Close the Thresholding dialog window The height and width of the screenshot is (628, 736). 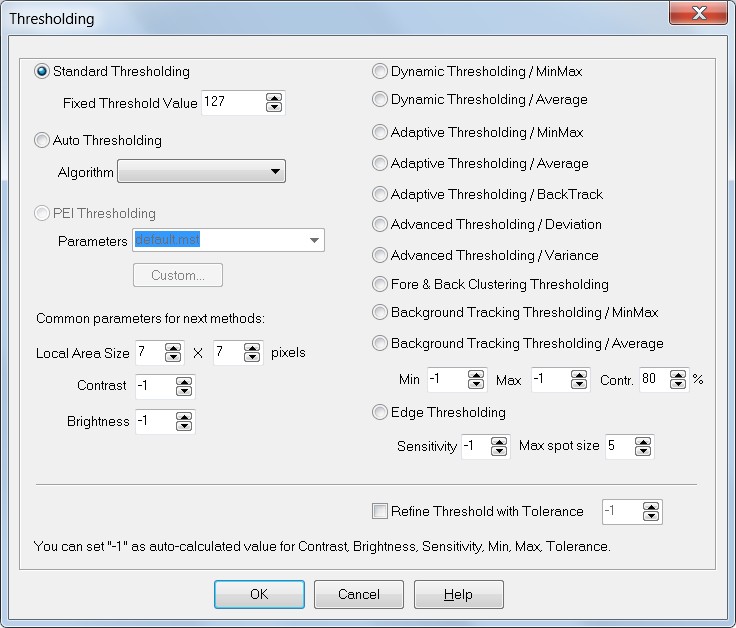pyautogui.click(x=698, y=13)
